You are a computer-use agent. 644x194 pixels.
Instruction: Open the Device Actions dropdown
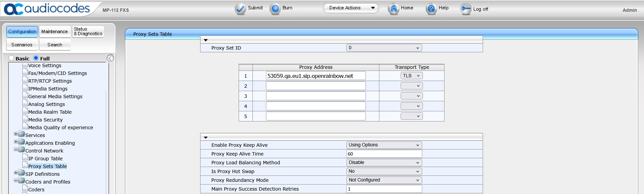(351, 8)
